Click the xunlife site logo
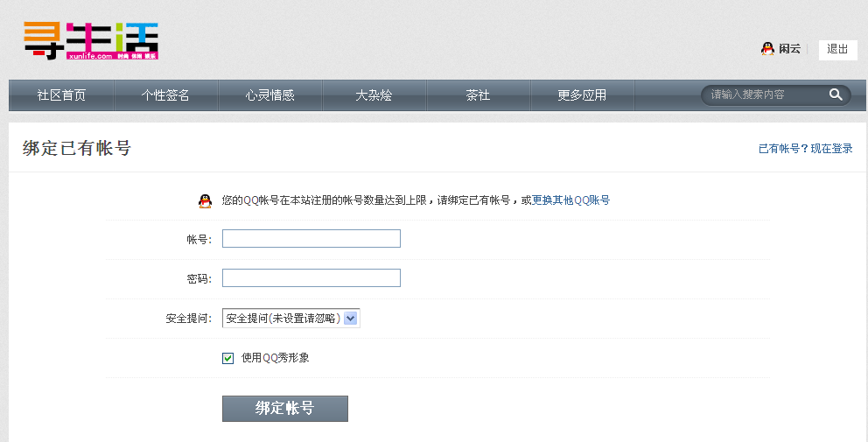This screenshot has height=442, width=868. [90, 41]
